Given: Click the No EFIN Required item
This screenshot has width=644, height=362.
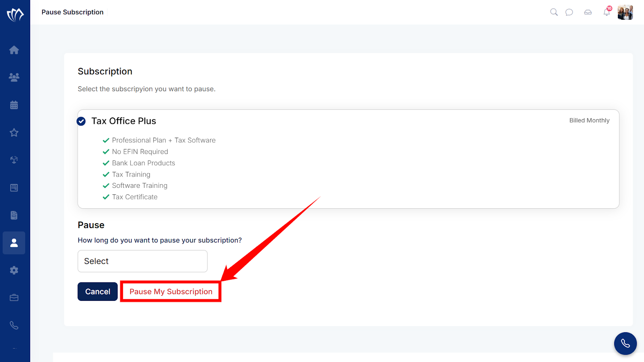Looking at the screenshot, I should click(x=140, y=152).
